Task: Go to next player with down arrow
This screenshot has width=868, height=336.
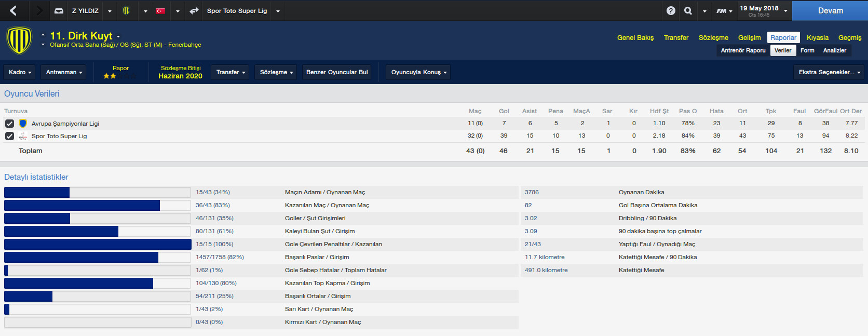Action: tap(43, 45)
